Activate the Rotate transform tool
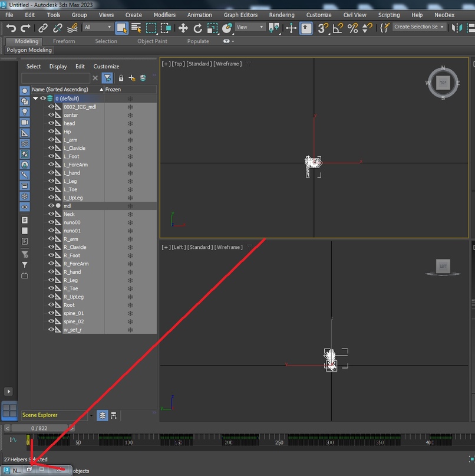This screenshot has width=475, height=476. pyautogui.click(x=197, y=28)
